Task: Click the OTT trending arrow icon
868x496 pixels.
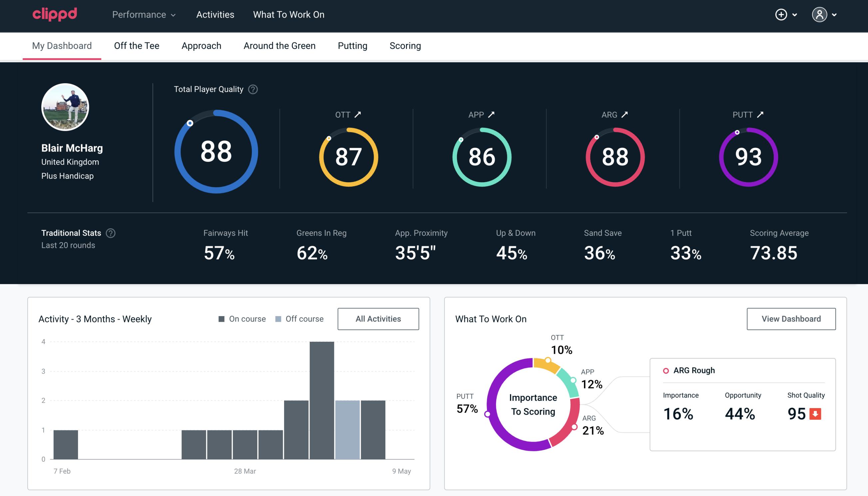Action: pos(358,115)
